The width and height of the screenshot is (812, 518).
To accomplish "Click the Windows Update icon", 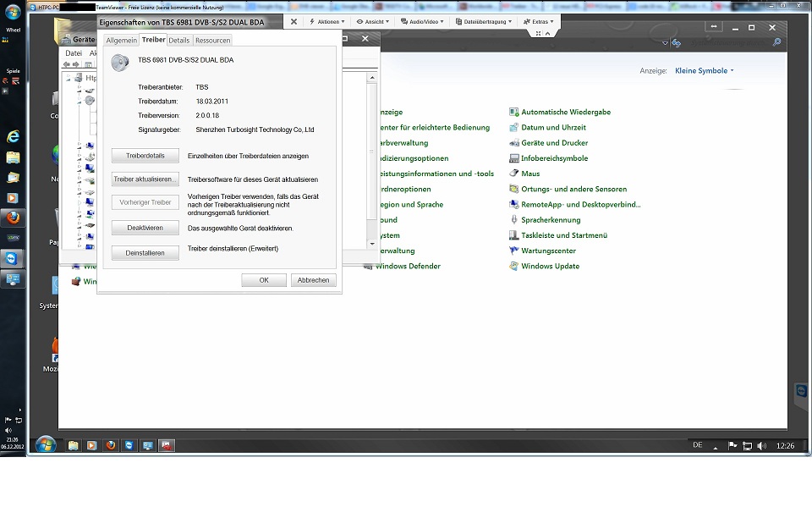I will coord(513,267).
